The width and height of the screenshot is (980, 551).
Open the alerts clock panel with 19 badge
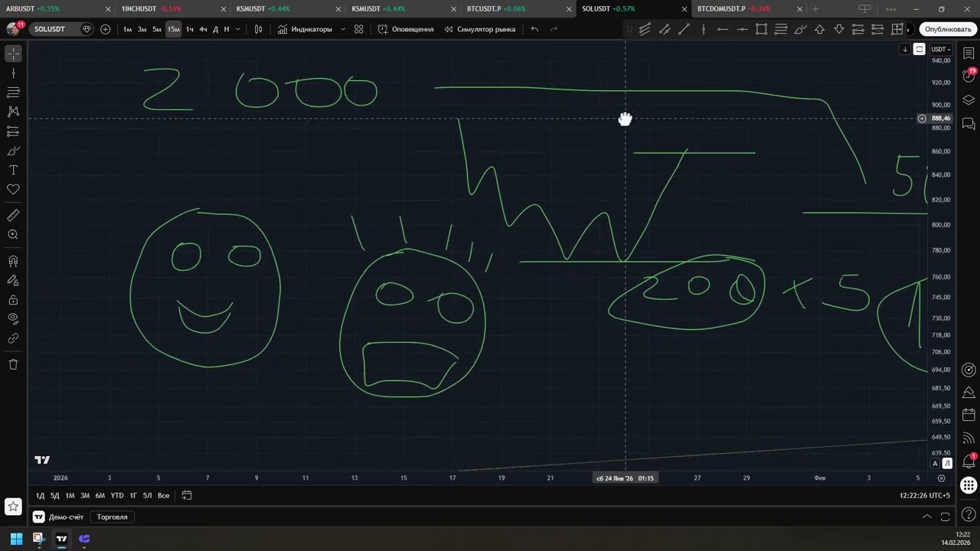click(x=969, y=76)
